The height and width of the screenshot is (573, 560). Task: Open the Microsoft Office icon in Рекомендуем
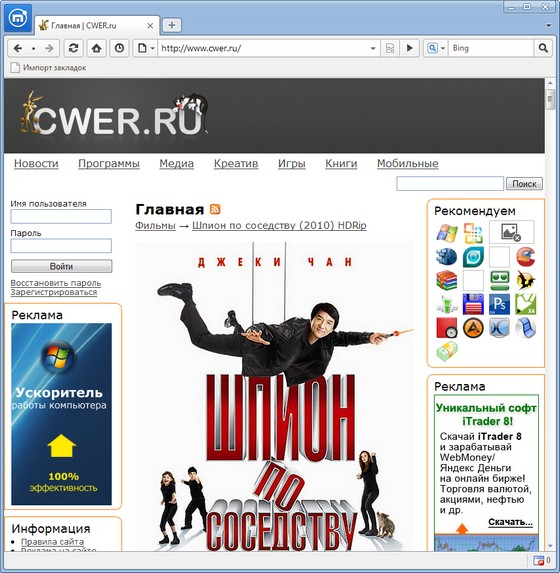(473, 233)
